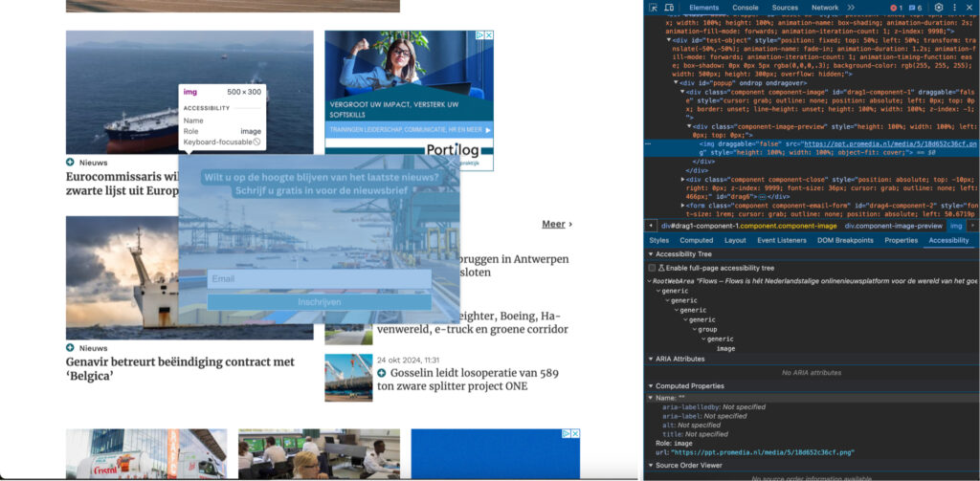Open the Gosselin leidt losoperatie article

467,380
